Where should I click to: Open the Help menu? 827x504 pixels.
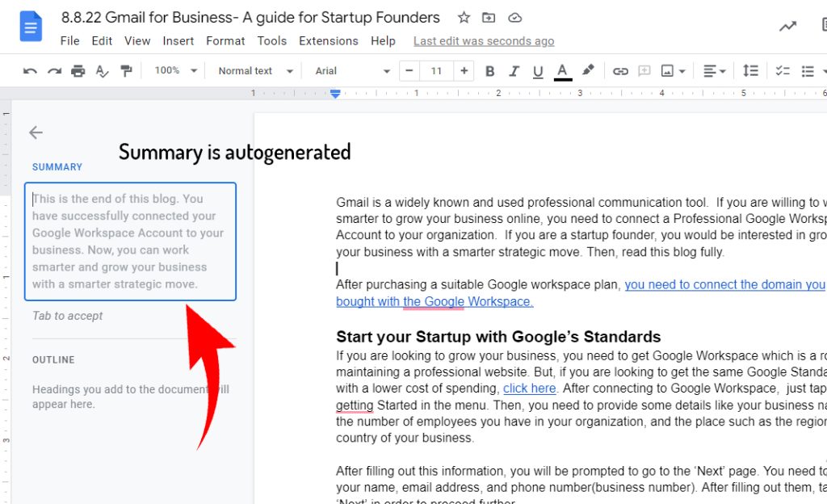click(x=383, y=40)
